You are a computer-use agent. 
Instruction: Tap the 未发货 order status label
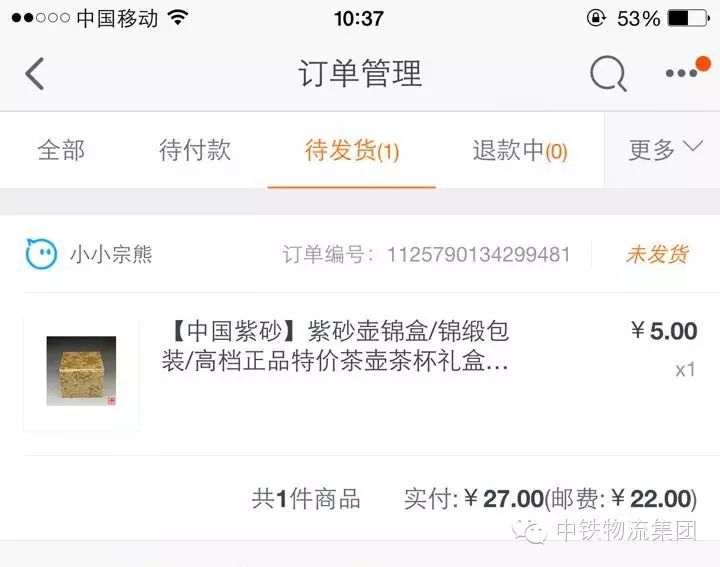pos(657,254)
